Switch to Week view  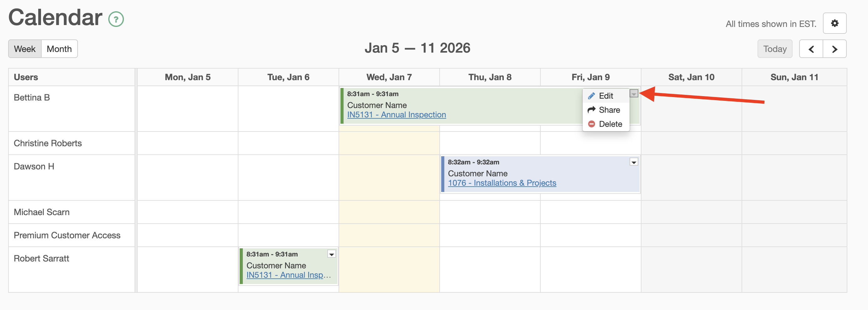point(25,49)
